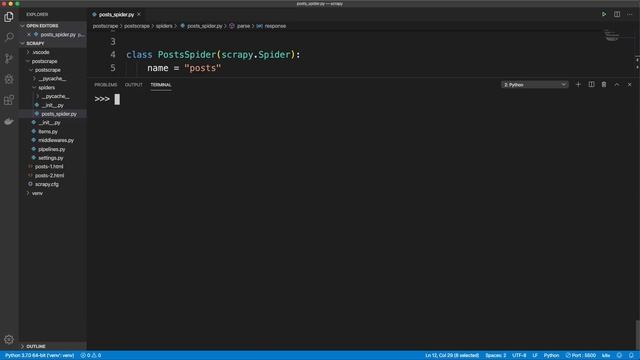
Task: Select terminal from 2: Python dropdown
Action: [x=535, y=84]
